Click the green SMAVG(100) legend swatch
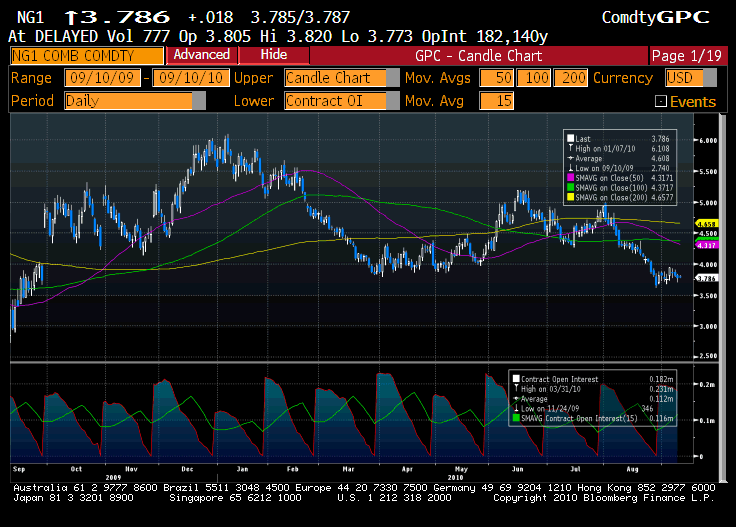 tap(570, 187)
